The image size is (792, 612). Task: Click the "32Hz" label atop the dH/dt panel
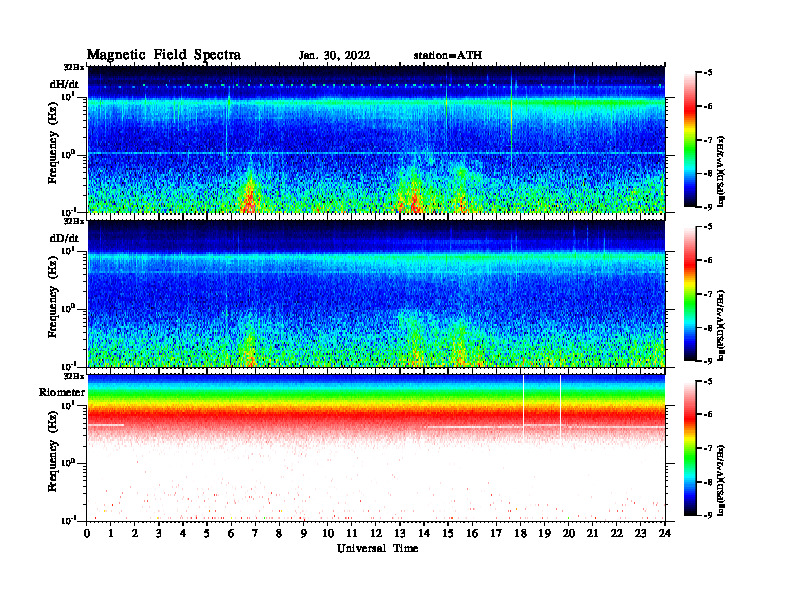point(74,67)
